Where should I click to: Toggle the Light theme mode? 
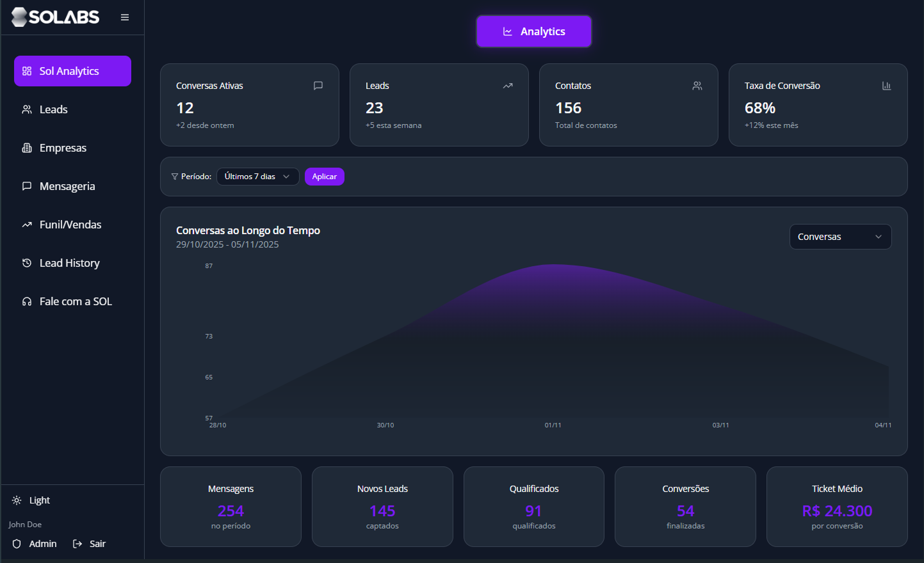[31, 500]
